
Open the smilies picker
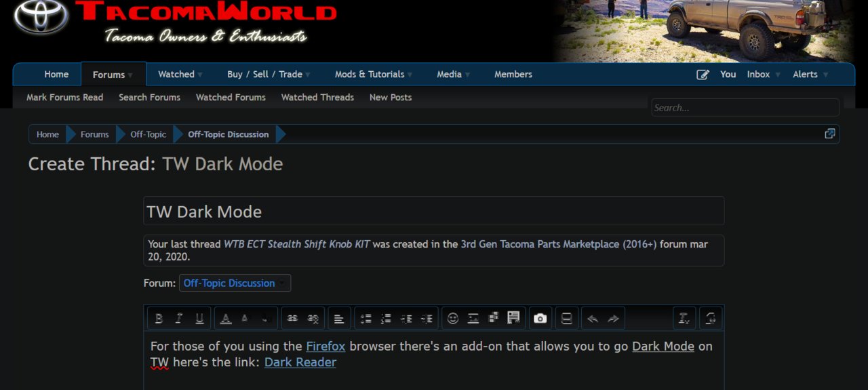click(x=453, y=318)
